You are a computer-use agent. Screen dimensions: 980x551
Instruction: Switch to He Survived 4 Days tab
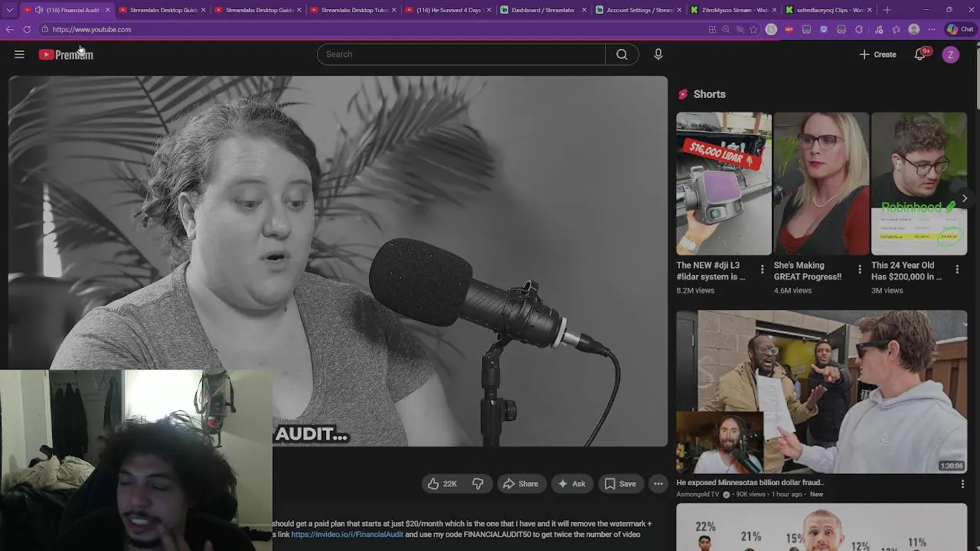pos(449,10)
